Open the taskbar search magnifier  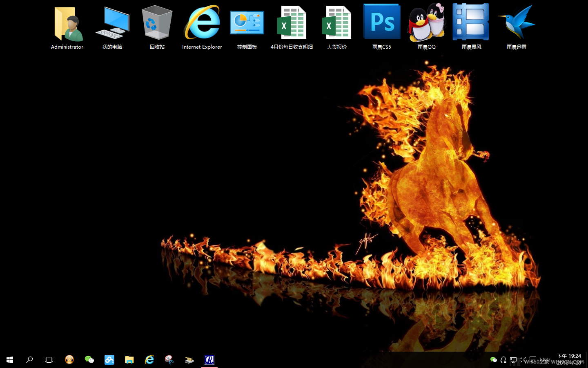coord(29,360)
